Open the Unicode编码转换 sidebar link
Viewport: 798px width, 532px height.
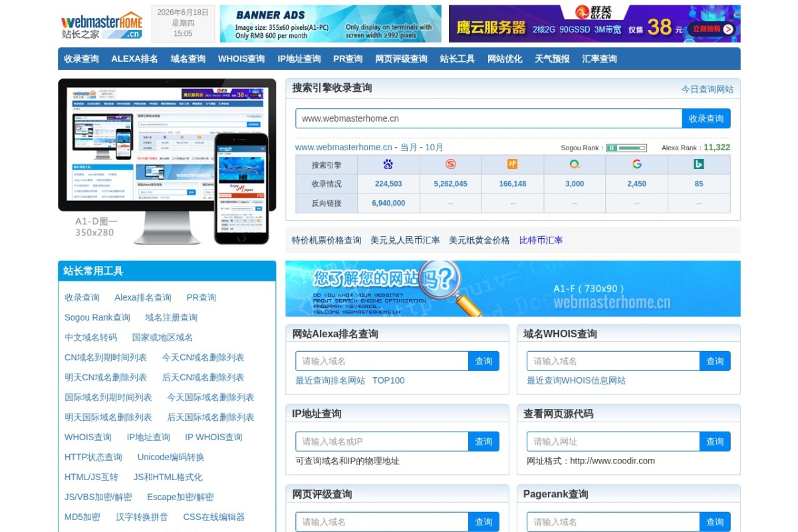click(171, 457)
